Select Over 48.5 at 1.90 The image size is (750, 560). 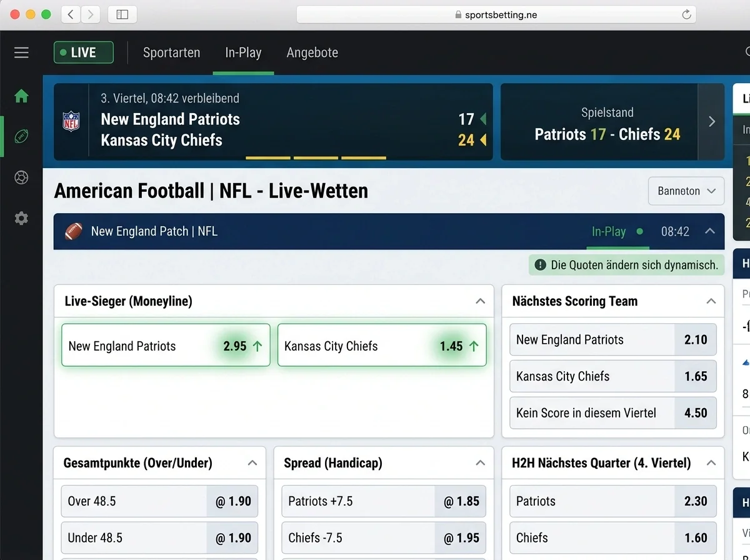(159, 501)
